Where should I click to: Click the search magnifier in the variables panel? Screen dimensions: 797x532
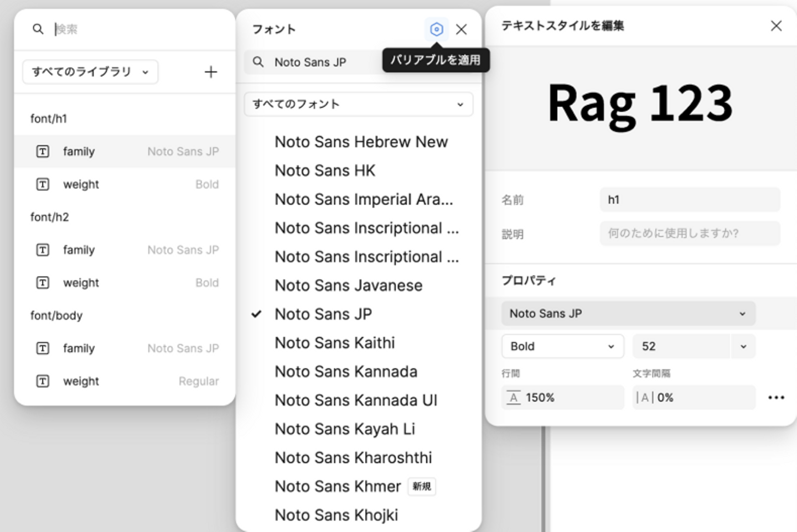pyautogui.click(x=38, y=29)
